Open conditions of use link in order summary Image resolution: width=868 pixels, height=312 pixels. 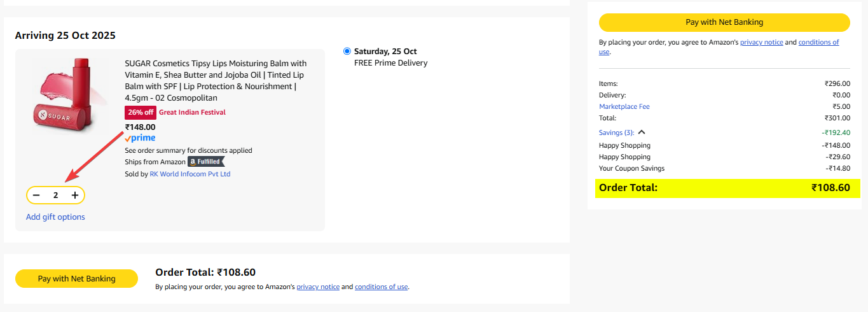(x=818, y=43)
